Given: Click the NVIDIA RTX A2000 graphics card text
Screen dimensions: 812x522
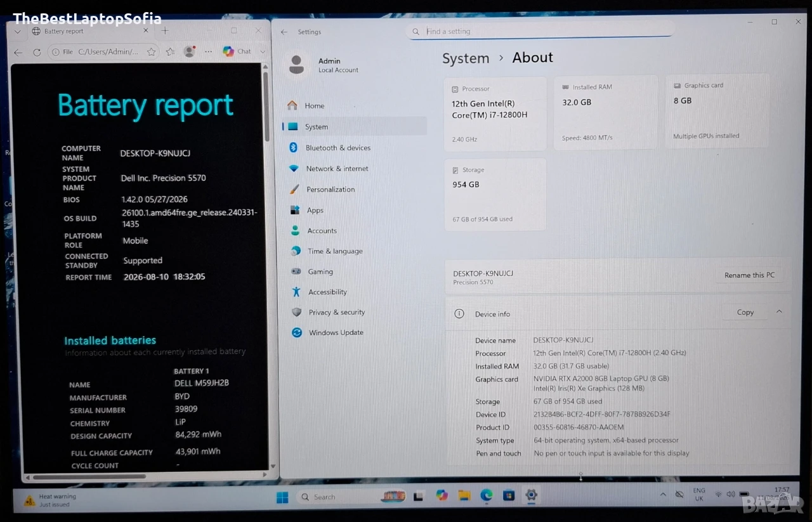Looking at the screenshot, I should (601, 379).
